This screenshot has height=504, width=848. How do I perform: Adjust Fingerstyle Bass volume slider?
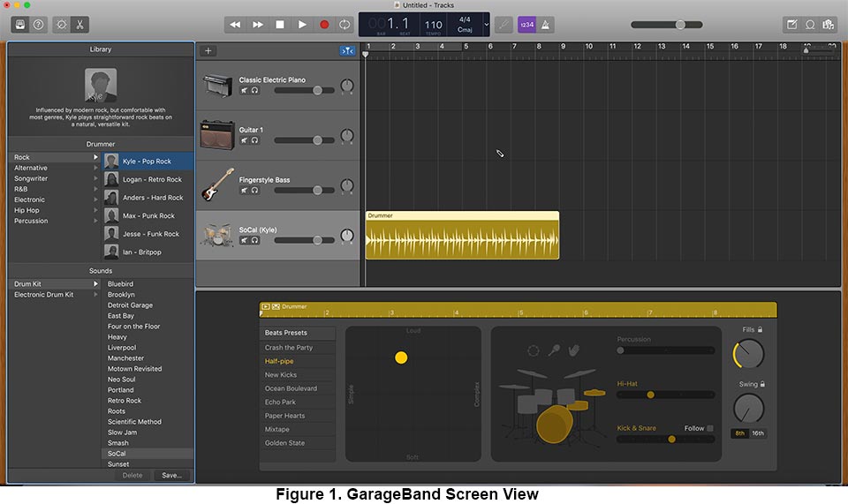[x=305, y=190]
